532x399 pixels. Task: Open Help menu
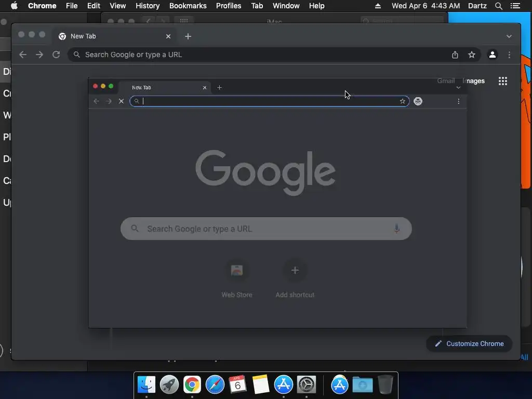316,6
